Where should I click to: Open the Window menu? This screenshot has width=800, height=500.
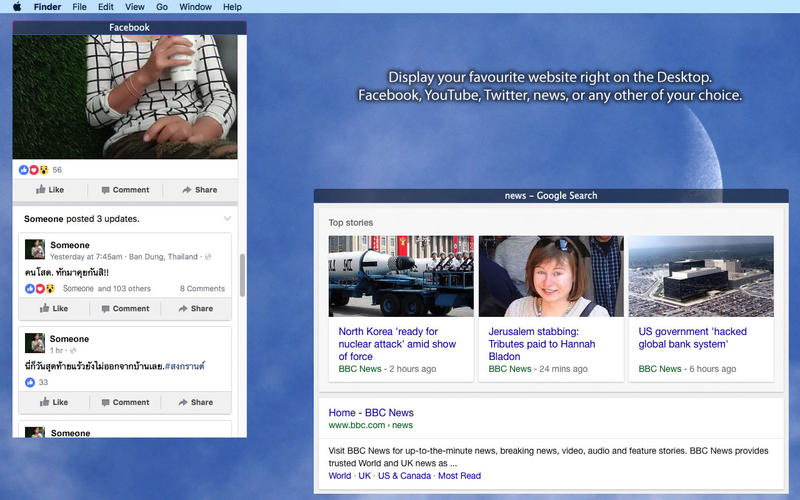195,7
